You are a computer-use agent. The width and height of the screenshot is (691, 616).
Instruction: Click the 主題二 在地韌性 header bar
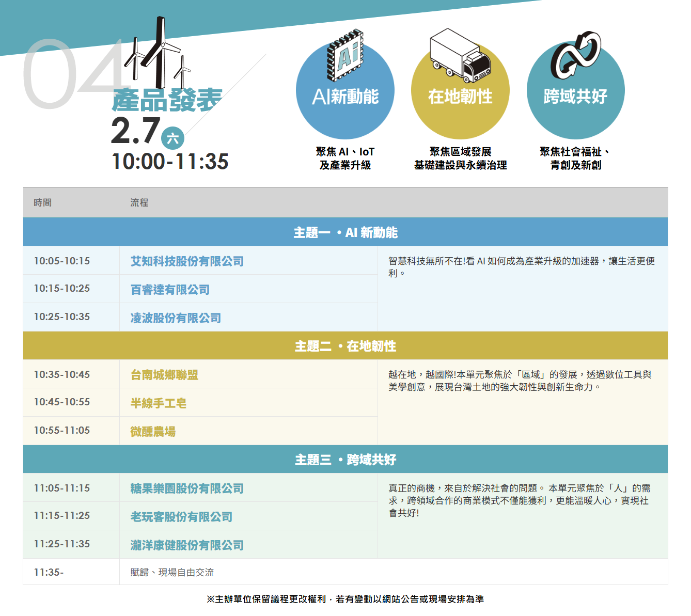click(345, 346)
